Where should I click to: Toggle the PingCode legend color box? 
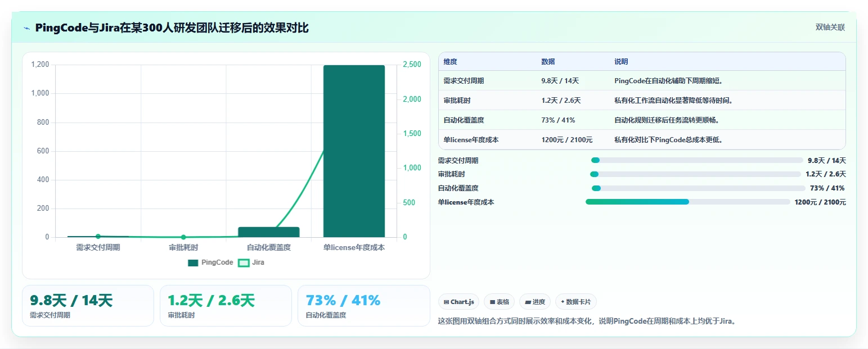point(193,262)
